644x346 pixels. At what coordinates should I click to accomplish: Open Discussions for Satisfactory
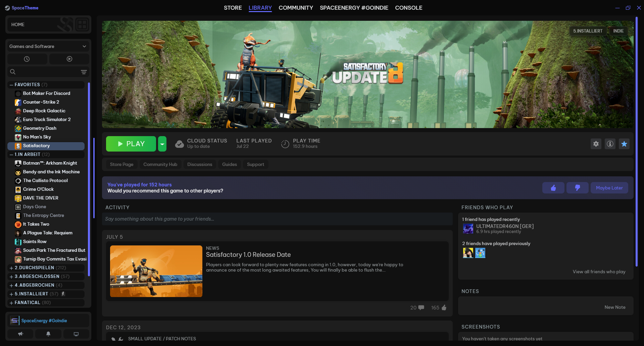200,164
